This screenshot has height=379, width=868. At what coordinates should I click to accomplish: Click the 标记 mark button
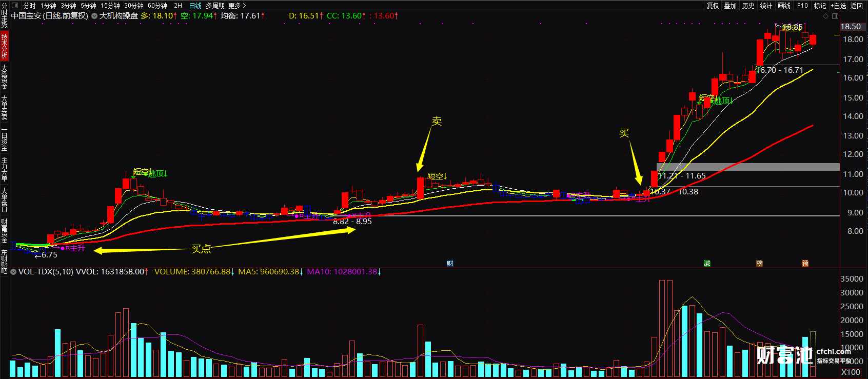pyautogui.click(x=820, y=6)
